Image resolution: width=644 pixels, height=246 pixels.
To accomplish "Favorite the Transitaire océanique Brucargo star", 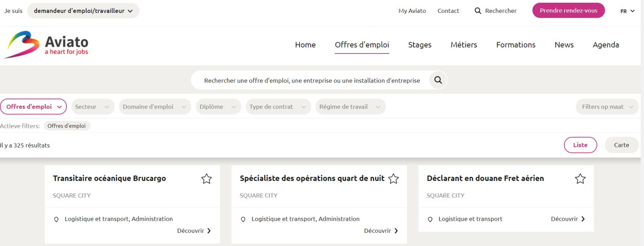I will click(206, 178).
